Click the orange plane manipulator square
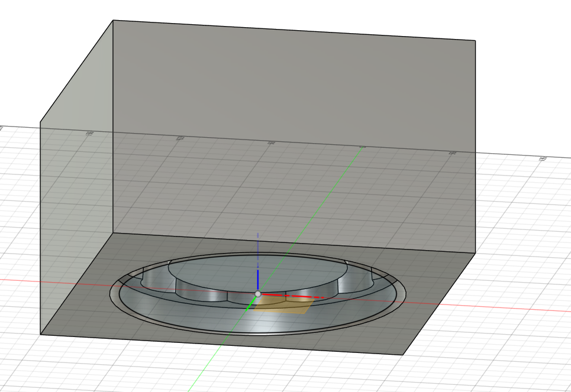 (284, 305)
